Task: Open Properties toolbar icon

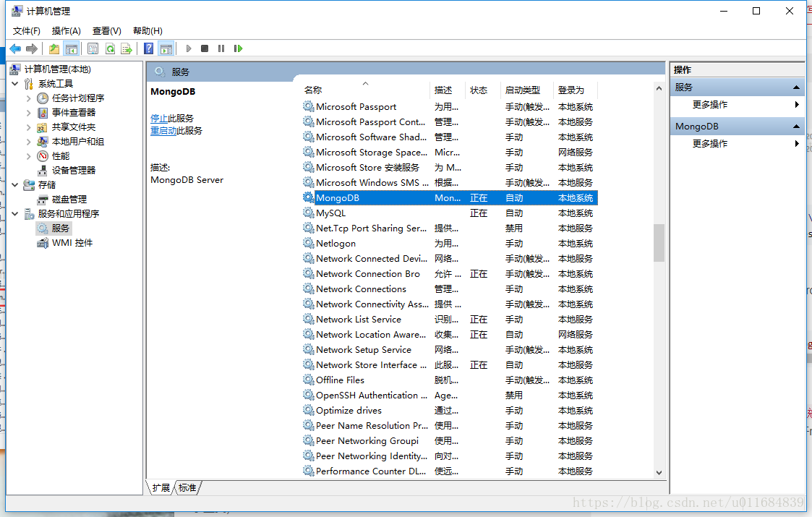Action: point(93,48)
